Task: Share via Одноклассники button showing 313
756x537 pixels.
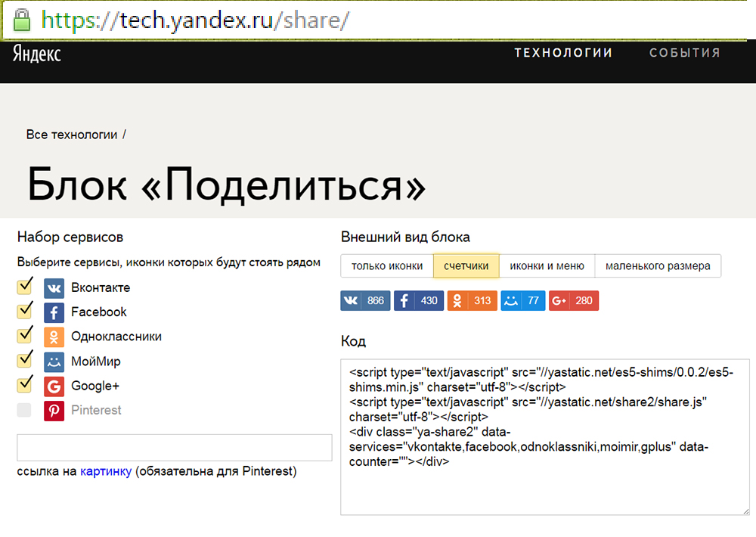Action: coord(472,300)
